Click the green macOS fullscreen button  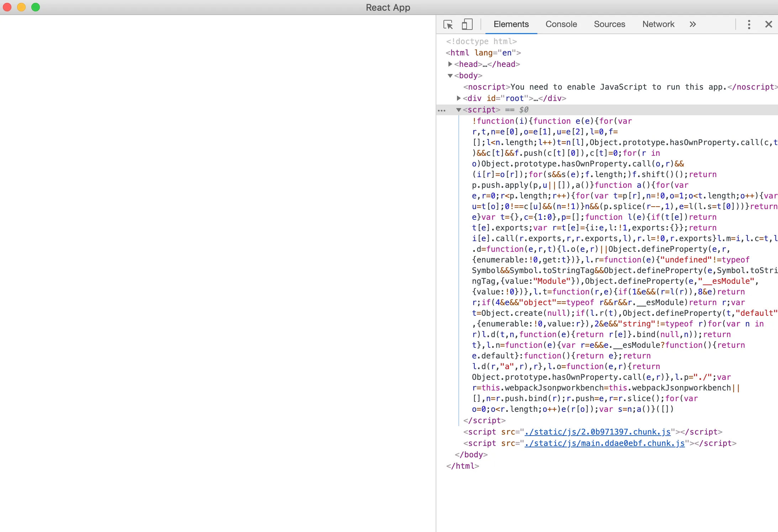(x=36, y=7)
